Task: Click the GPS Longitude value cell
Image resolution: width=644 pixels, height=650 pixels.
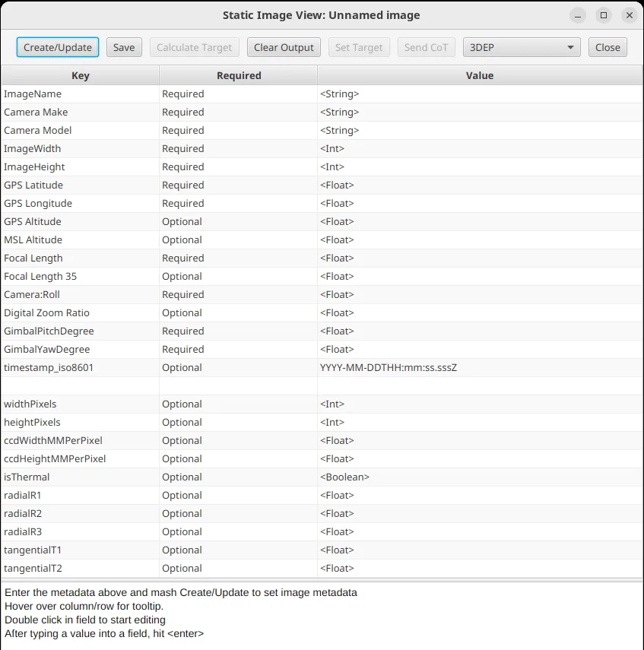Action: click(480, 204)
